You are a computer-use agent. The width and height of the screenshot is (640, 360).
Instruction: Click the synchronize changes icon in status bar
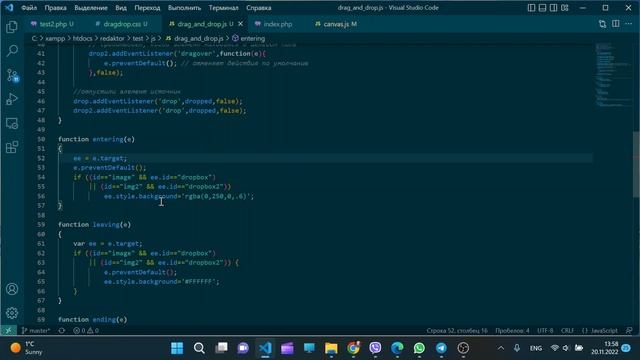click(x=62, y=331)
